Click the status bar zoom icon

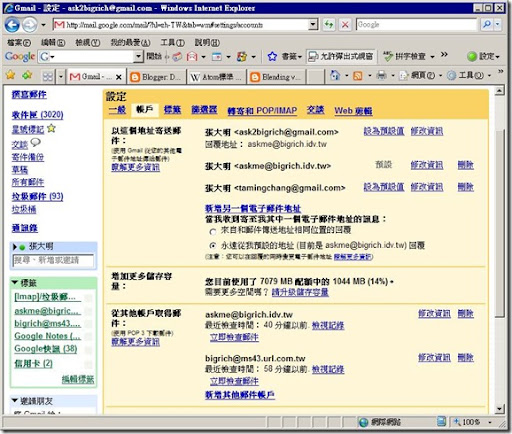(457, 422)
